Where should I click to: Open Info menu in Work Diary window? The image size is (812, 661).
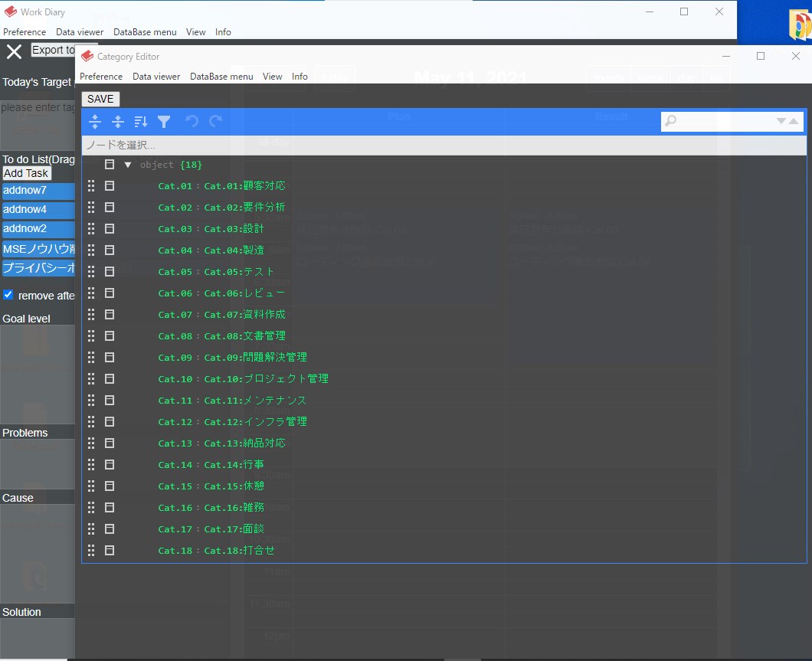pos(223,31)
